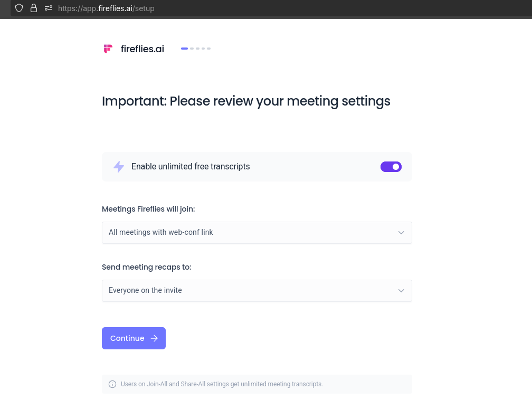Disable the unlimited free transcripts toggle
532x400 pixels.
point(391,167)
